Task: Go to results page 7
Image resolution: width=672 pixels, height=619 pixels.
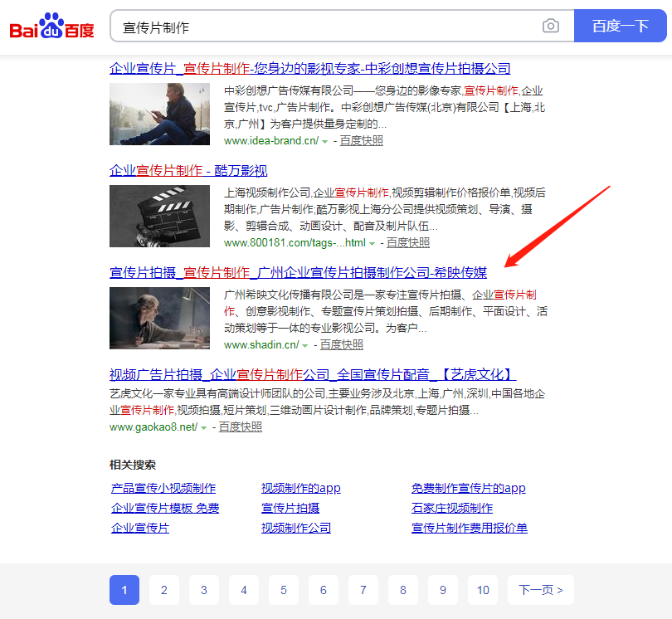Action: [x=363, y=590]
